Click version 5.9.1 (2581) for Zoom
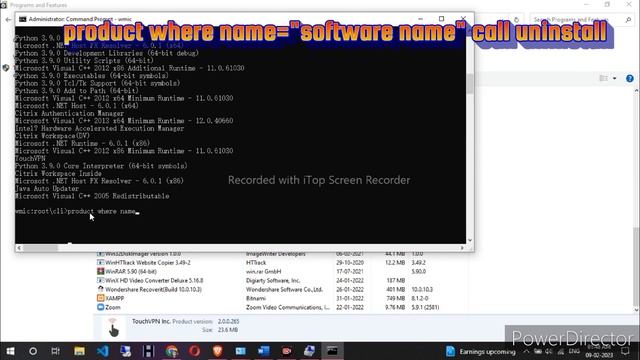This screenshot has height=360, width=640. tap(425, 307)
